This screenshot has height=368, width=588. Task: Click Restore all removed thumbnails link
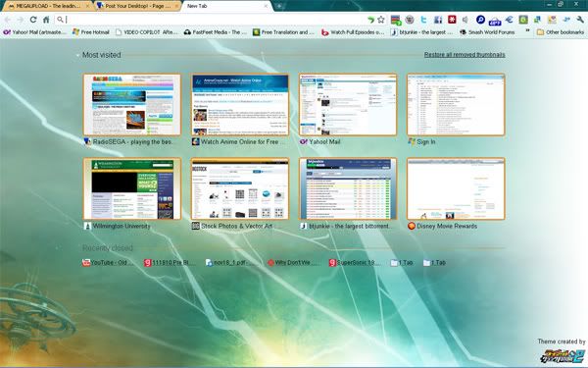[x=465, y=55]
